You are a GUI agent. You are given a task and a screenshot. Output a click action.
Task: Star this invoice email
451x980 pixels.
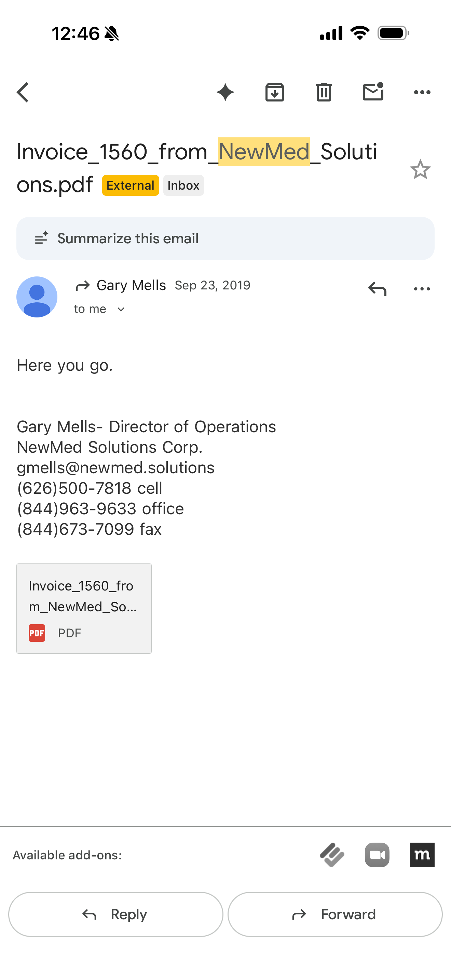420,170
